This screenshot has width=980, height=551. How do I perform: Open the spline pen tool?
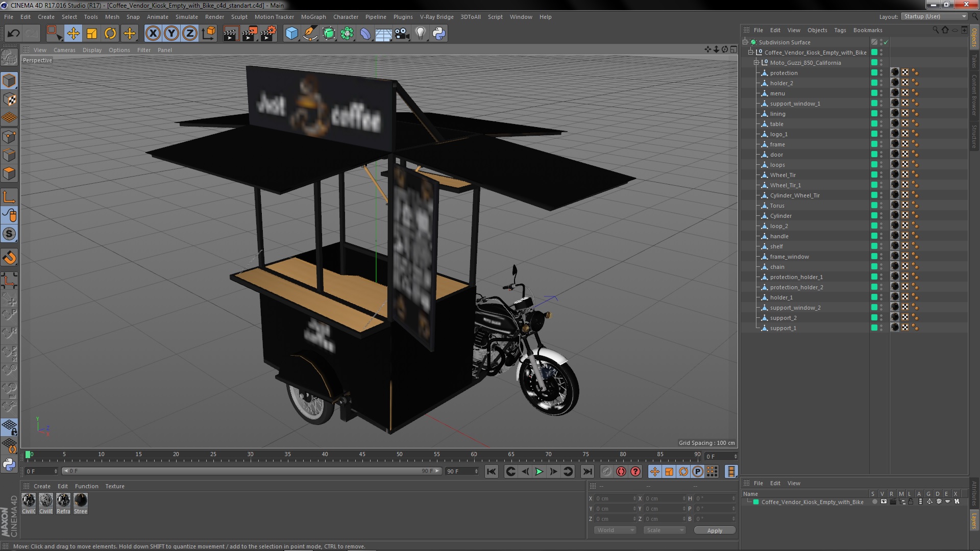coord(310,34)
